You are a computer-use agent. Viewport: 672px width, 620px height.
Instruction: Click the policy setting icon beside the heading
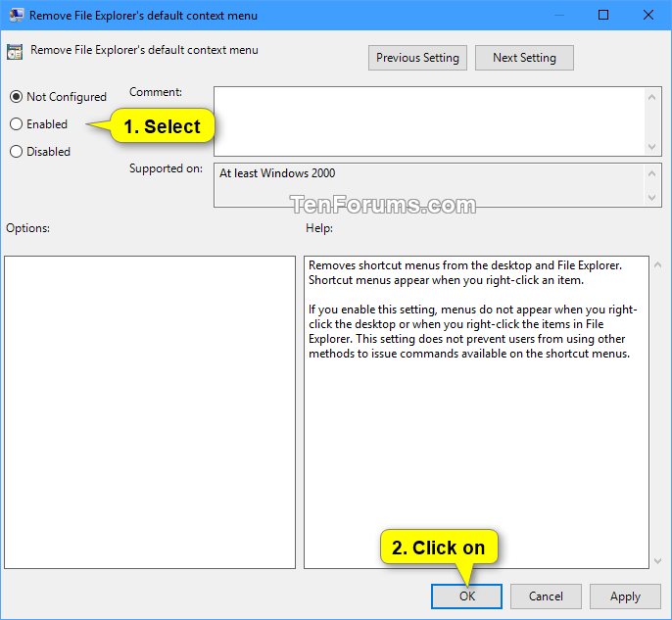click(15, 52)
